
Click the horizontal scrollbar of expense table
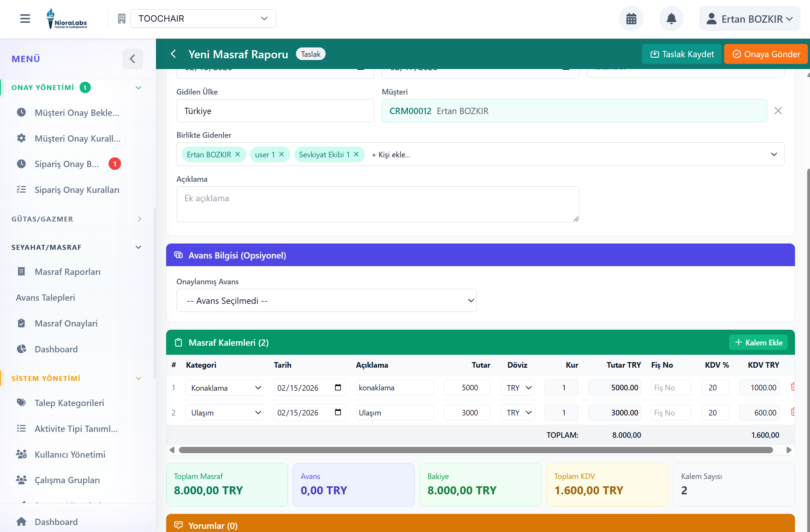pyautogui.click(x=475, y=450)
